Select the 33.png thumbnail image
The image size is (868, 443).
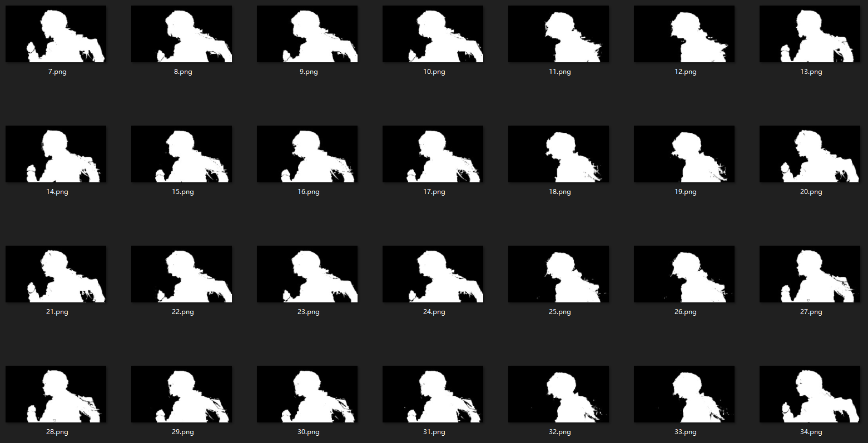pyautogui.click(x=684, y=394)
